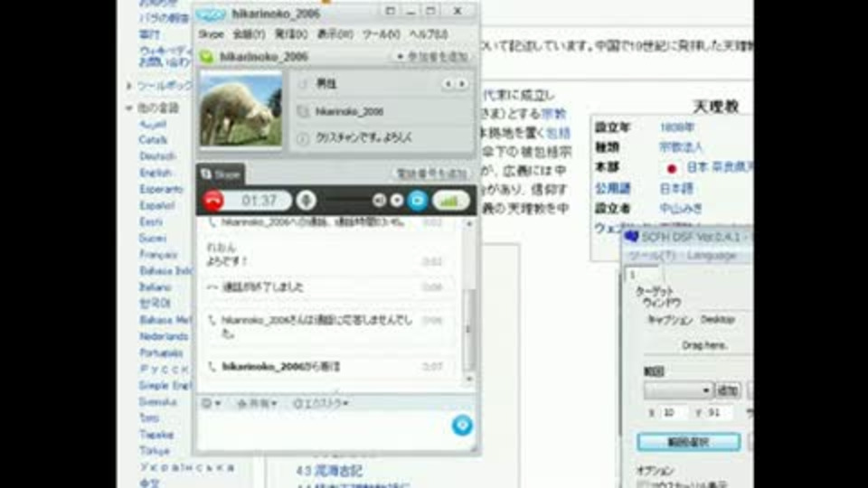Image resolution: width=868 pixels, height=488 pixels.
Task: Open the Deutsch language link
Action: (157, 156)
